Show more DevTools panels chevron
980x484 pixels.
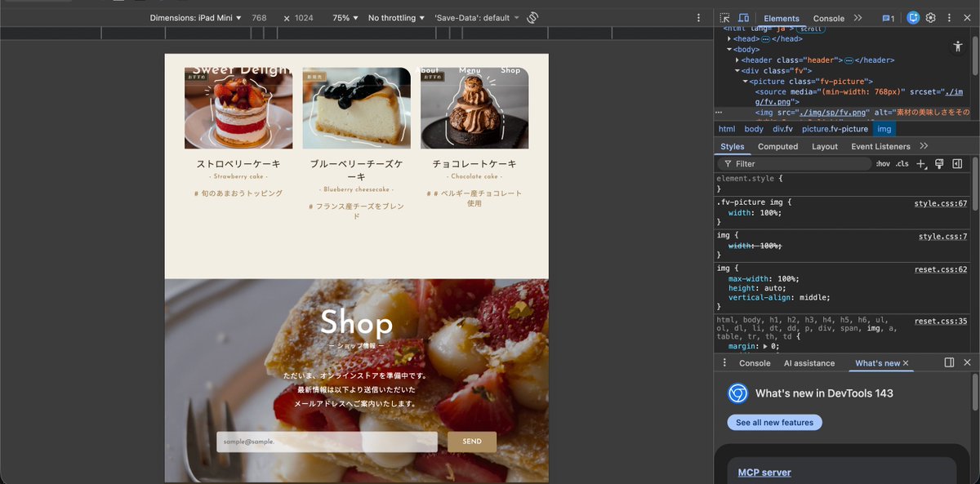tap(857, 18)
